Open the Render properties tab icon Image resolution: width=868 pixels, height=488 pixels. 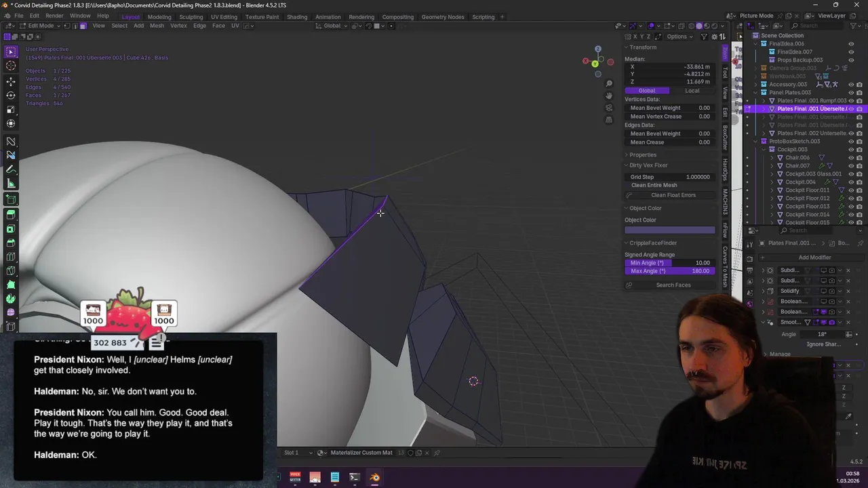pos(749,259)
